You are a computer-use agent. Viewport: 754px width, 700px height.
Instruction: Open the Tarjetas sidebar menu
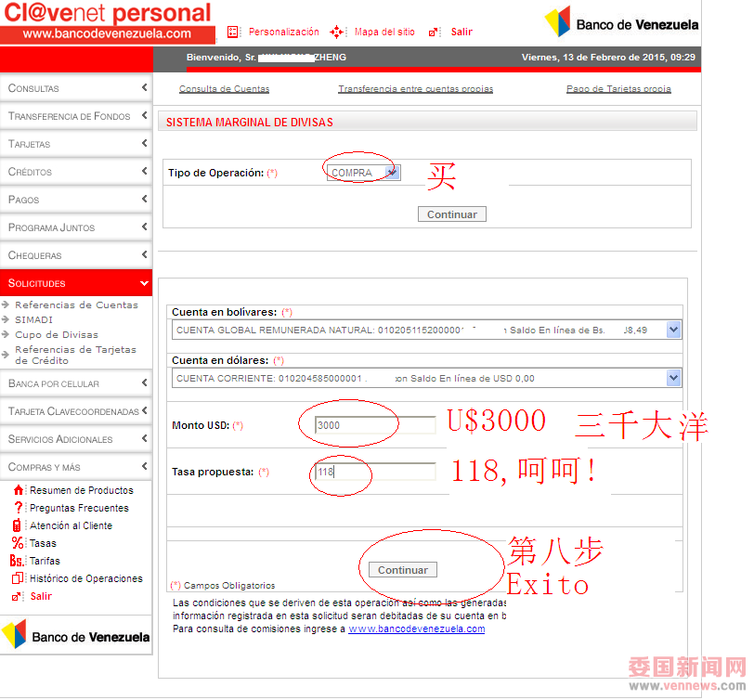point(76,144)
